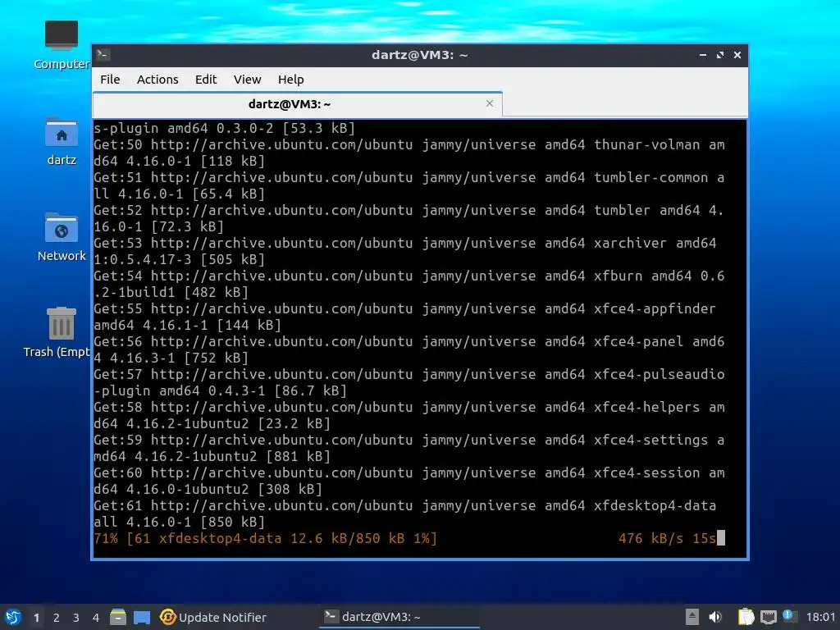Minimize the terminal window
Screen dimensions: 840x630
pyautogui.click(x=703, y=55)
